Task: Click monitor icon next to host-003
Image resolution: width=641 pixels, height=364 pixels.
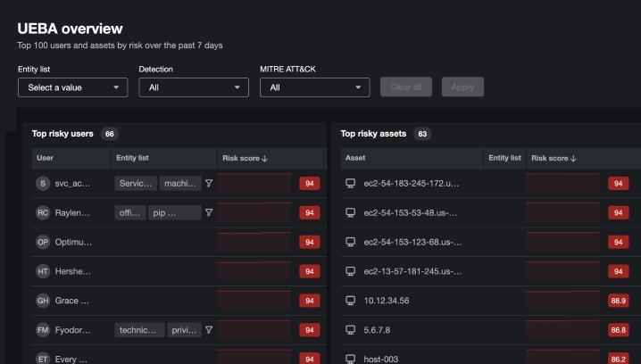Action: [x=351, y=359]
